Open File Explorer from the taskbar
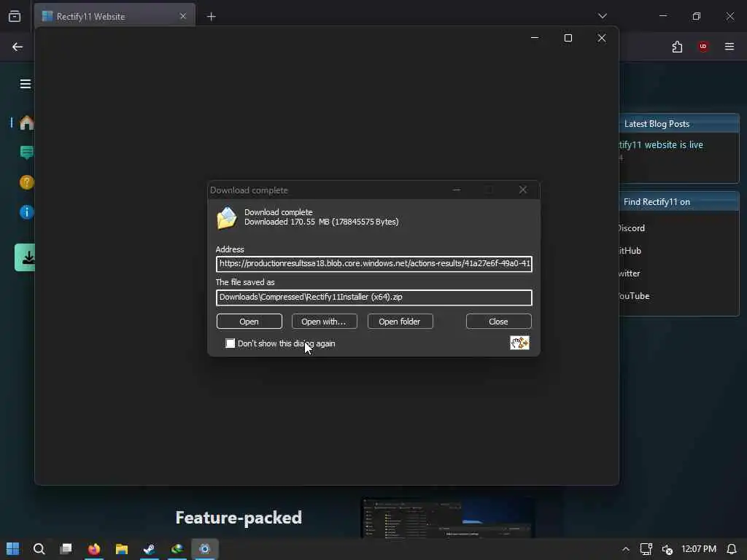Image resolution: width=747 pixels, height=560 pixels. (122, 549)
